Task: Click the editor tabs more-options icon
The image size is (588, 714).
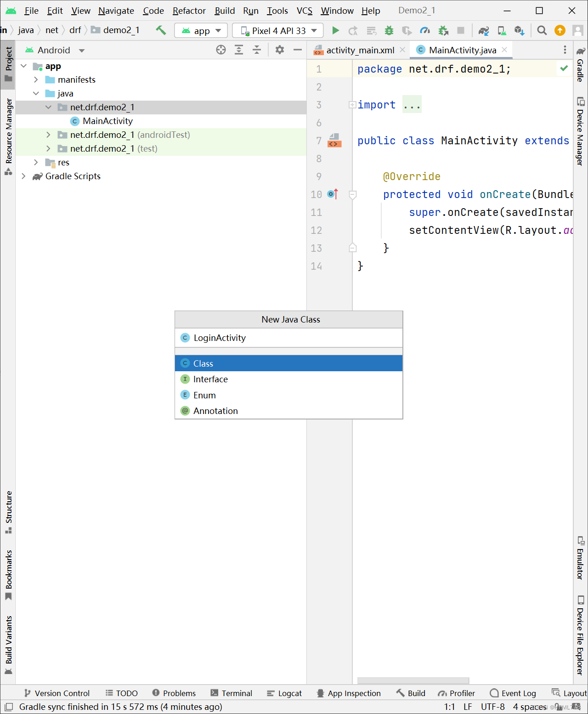Action: click(x=565, y=50)
